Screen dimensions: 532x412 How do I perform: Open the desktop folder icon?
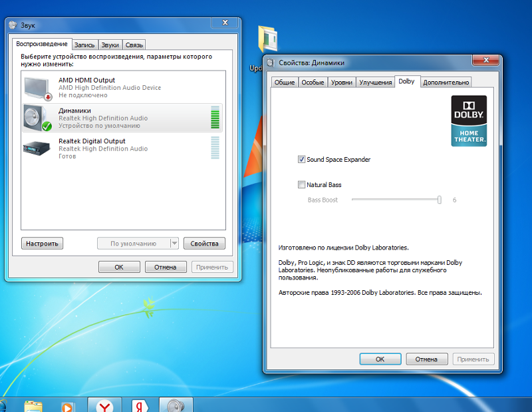click(268, 39)
